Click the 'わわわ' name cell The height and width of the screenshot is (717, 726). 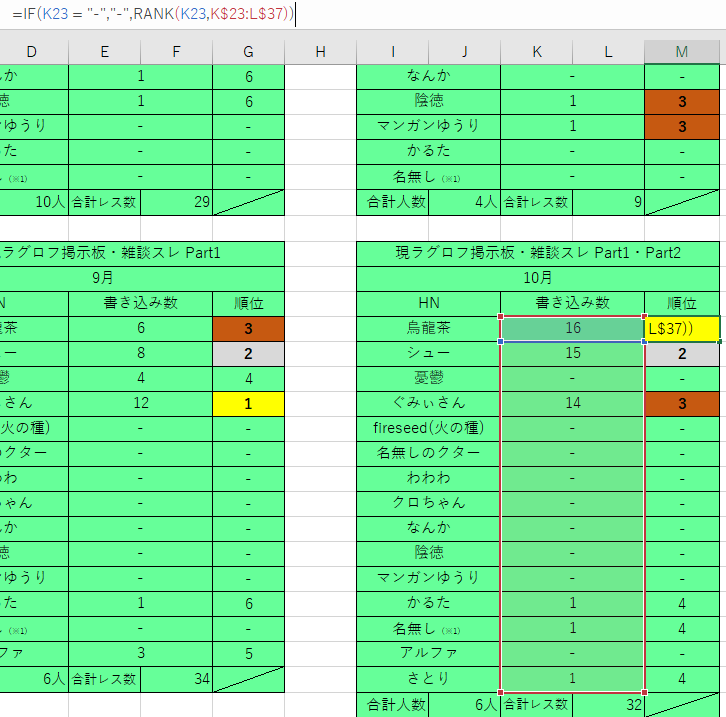pyautogui.click(x=429, y=478)
